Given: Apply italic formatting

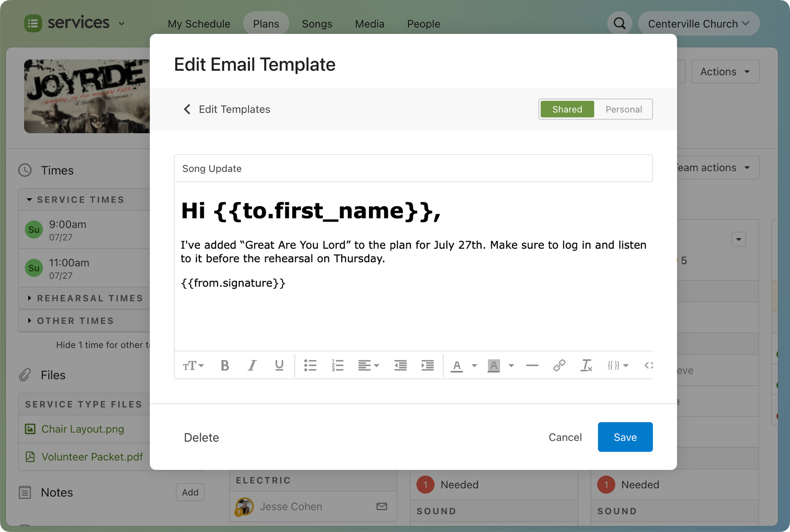Looking at the screenshot, I should (x=252, y=365).
